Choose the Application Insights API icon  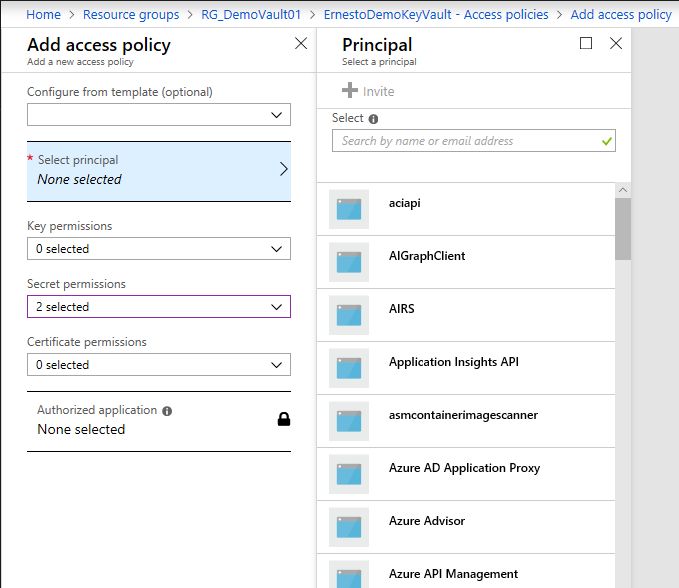click(349, 368)
